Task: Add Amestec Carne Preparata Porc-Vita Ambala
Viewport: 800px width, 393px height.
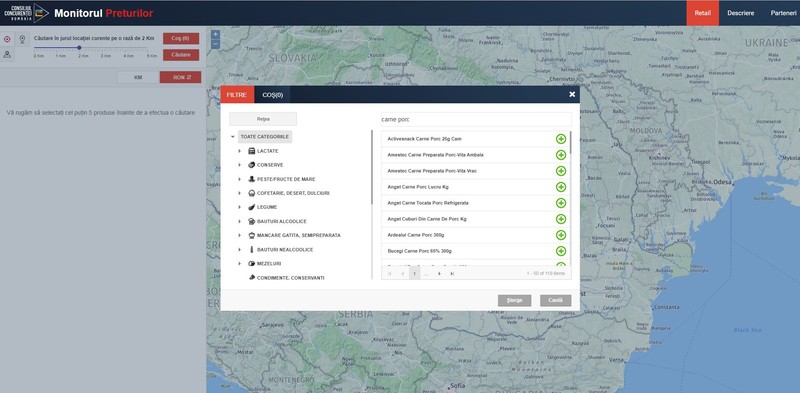Action: [x=561, y=155]
